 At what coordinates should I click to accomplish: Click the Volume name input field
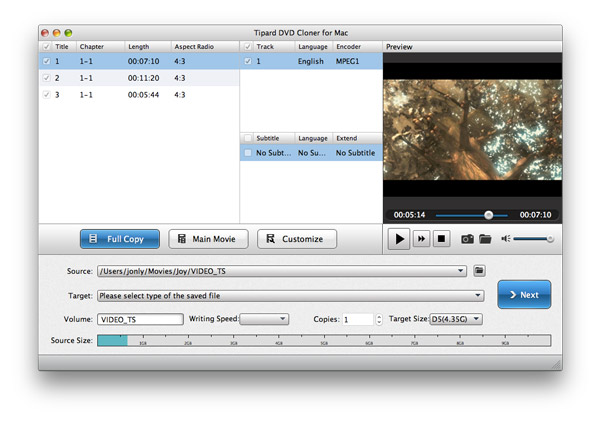(140, 319)
